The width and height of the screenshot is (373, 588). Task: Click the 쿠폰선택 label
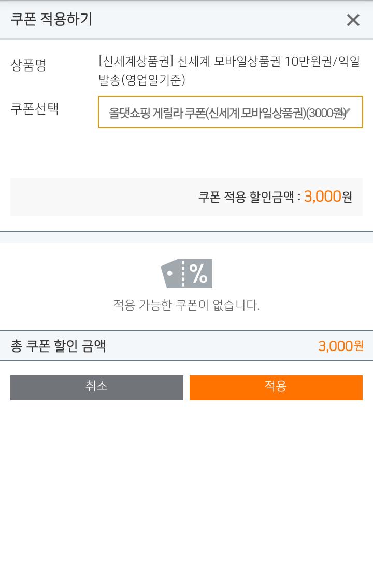[x=35, y=109]
